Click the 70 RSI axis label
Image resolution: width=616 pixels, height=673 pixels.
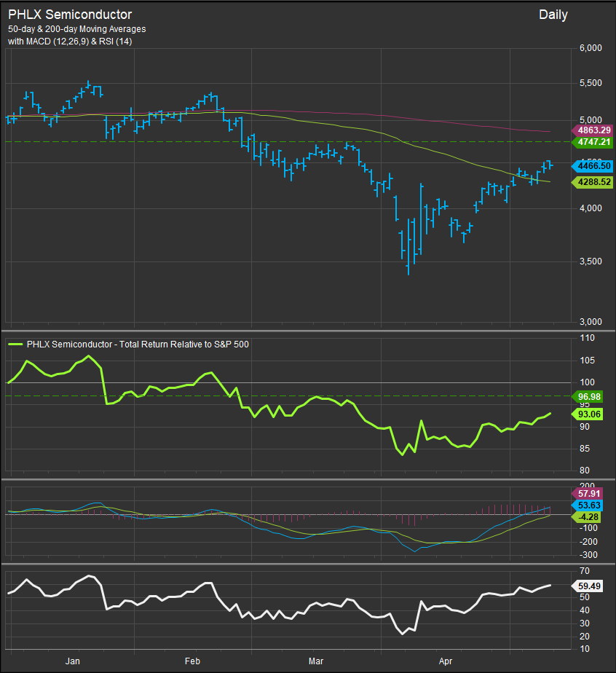[x=585, y=571]
